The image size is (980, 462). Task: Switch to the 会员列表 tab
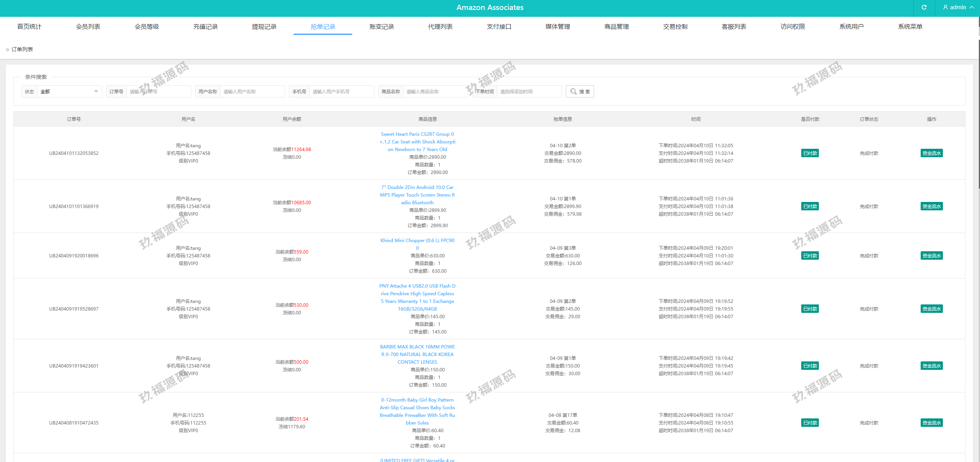click(88, 26)
